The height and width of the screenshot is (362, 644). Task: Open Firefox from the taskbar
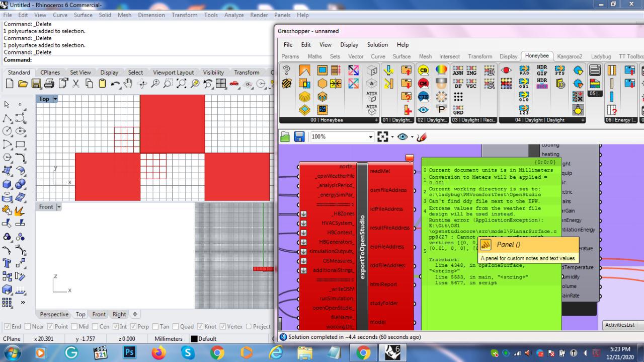158,352
